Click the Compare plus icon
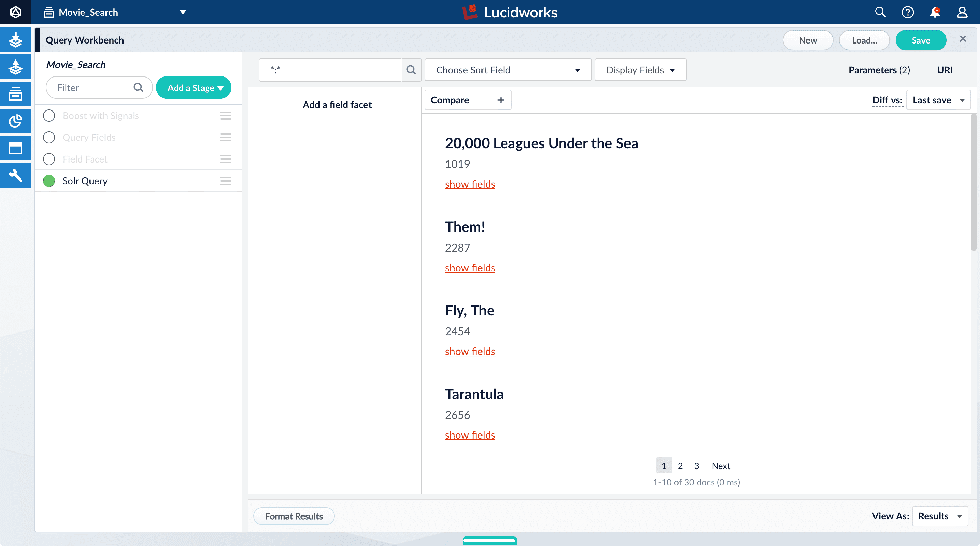 point(501,100)
